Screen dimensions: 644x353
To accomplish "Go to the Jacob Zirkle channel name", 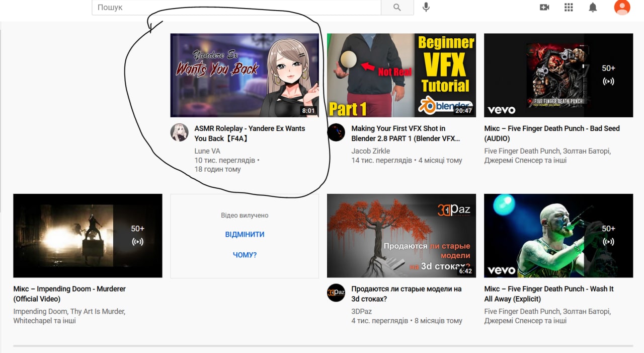I will [371, 151].
